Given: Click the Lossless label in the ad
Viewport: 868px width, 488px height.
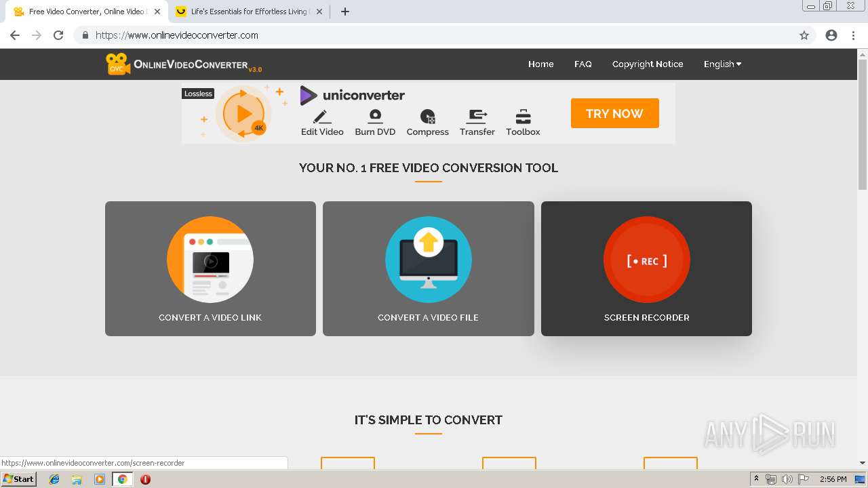Looking at the screenshot, I should [x=198, y=94].
